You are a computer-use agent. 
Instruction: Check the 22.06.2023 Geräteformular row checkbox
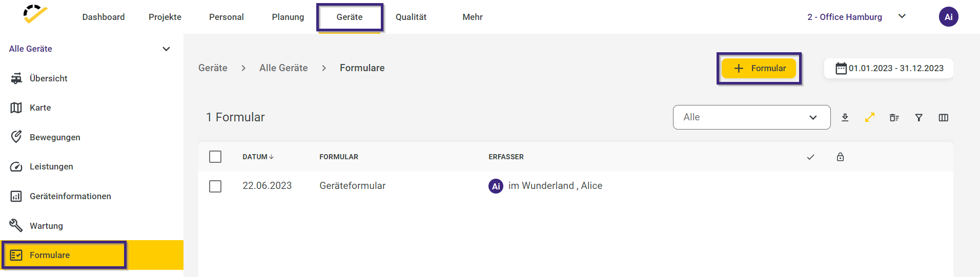coord(215,186)
